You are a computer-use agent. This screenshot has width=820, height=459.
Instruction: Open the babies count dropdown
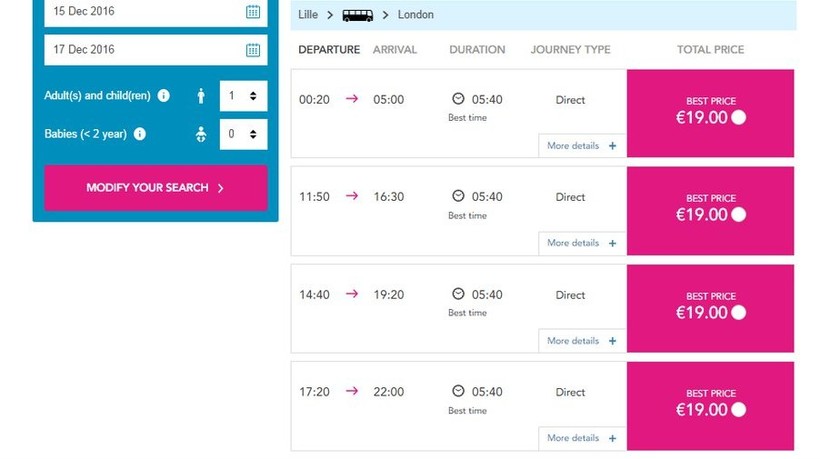[x=243, y=134]
